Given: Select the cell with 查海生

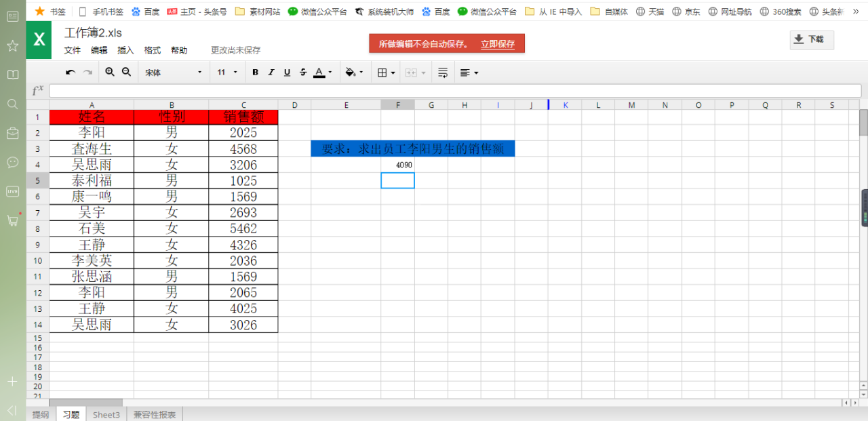Looking at the screenshot, I should tap(92, 148).
